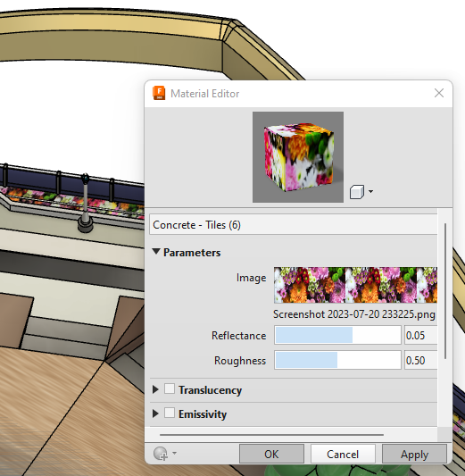Click the horizontal scrollbar in Material Editor

271,435
